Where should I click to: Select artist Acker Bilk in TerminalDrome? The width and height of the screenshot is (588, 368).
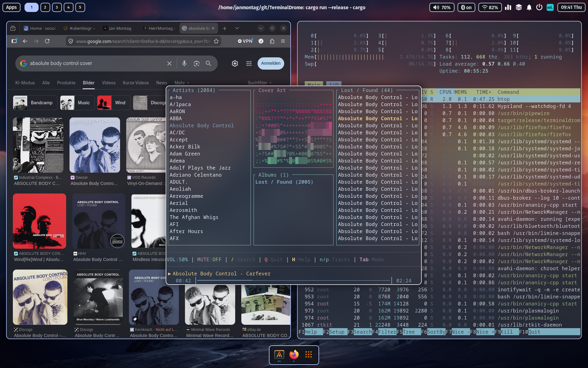pyautogui.click(x=185, y=147)
